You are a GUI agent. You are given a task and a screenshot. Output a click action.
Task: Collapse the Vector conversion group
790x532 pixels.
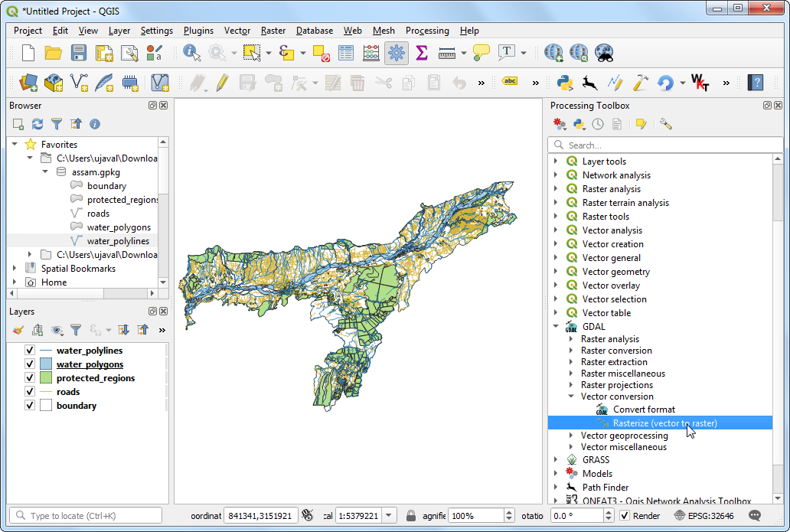coord(570,397)
